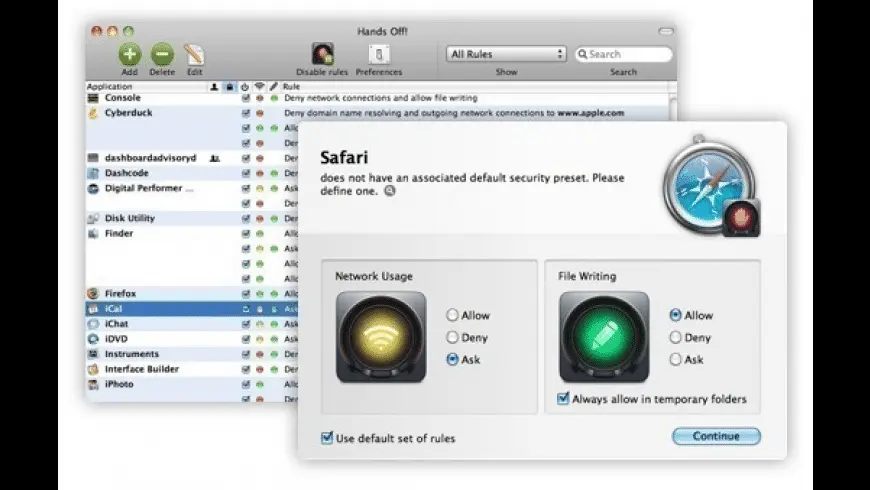870x490 pixels.
Task: Select Ask for File Writing
Action: click(675, 360)
